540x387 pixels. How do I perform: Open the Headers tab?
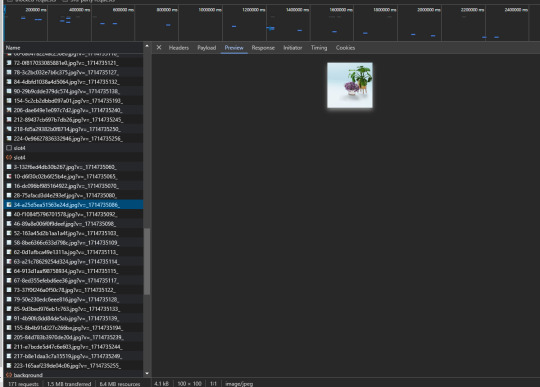pyautogui.click(x=179, y=48)
